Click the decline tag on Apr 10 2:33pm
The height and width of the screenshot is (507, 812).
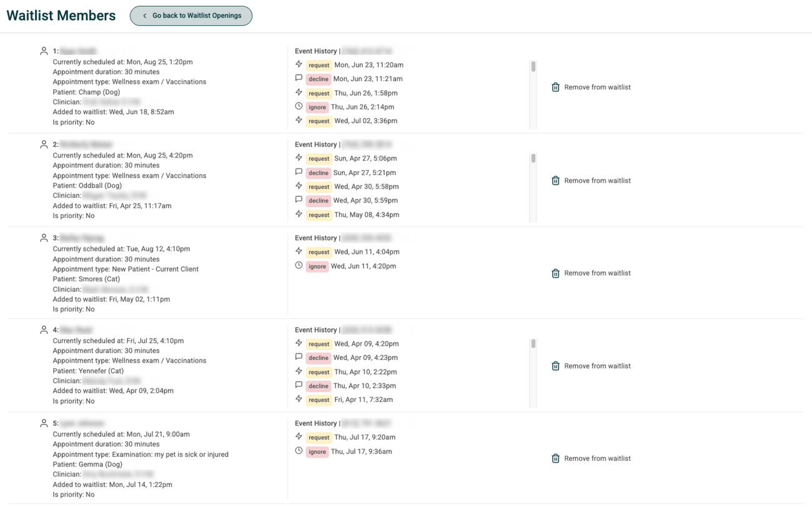pos(318,386)
